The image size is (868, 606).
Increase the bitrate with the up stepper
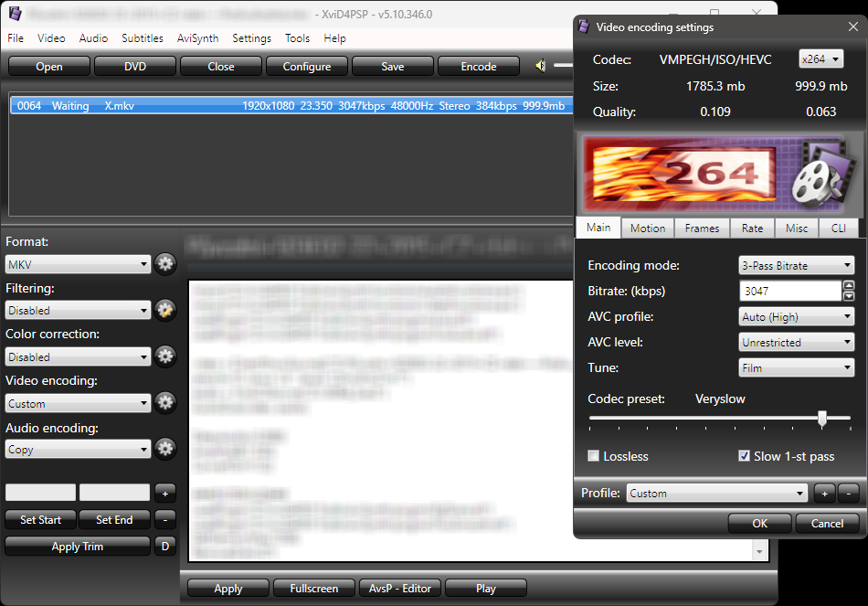(x=848, y=286)
